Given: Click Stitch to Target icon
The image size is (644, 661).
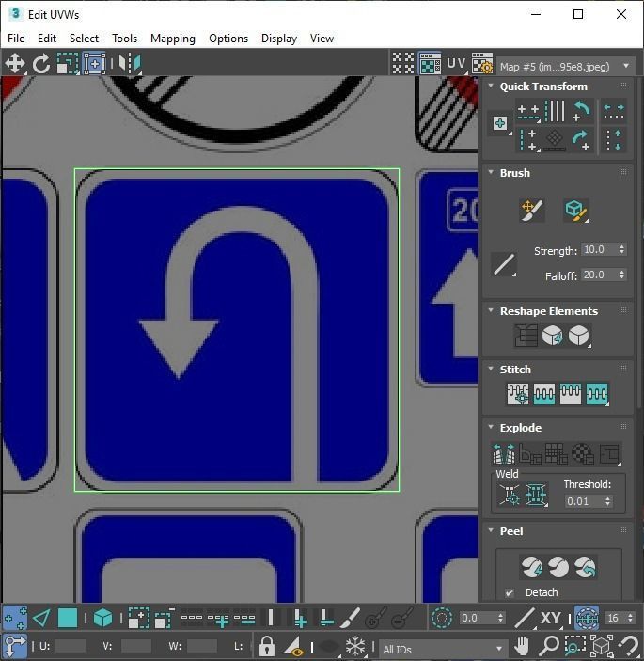Looking at the screenshot, I should click(518, 394).
